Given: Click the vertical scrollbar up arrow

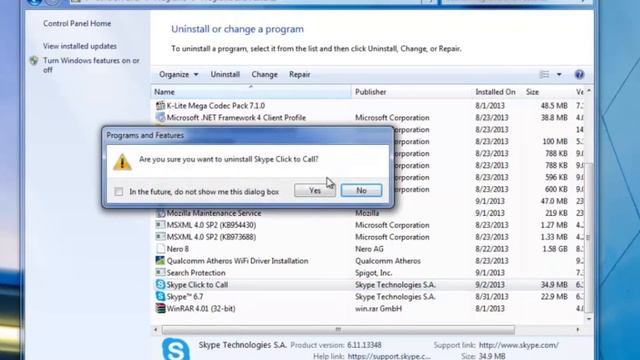Looking at the screenshot, I should (589, 91).
